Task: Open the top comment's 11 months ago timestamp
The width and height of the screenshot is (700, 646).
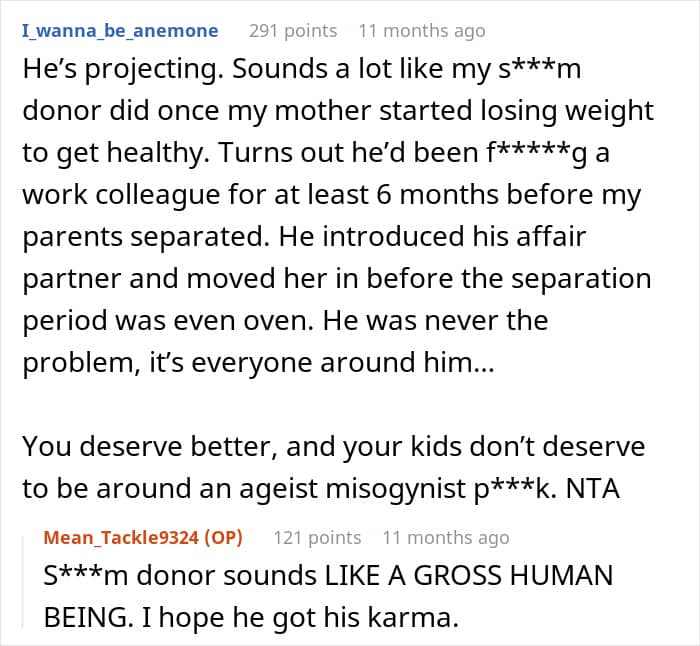Action: pyautogui.click(x=421, y=31)
